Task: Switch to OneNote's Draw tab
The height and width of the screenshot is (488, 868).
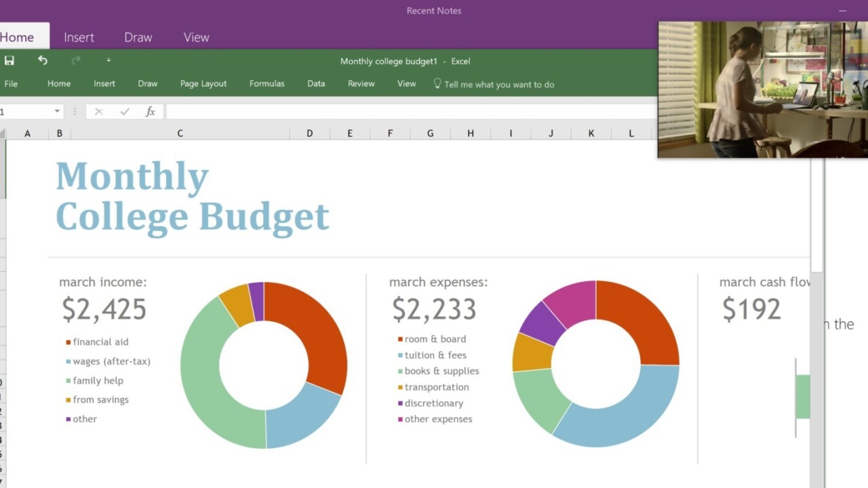Action: point(138,38)
